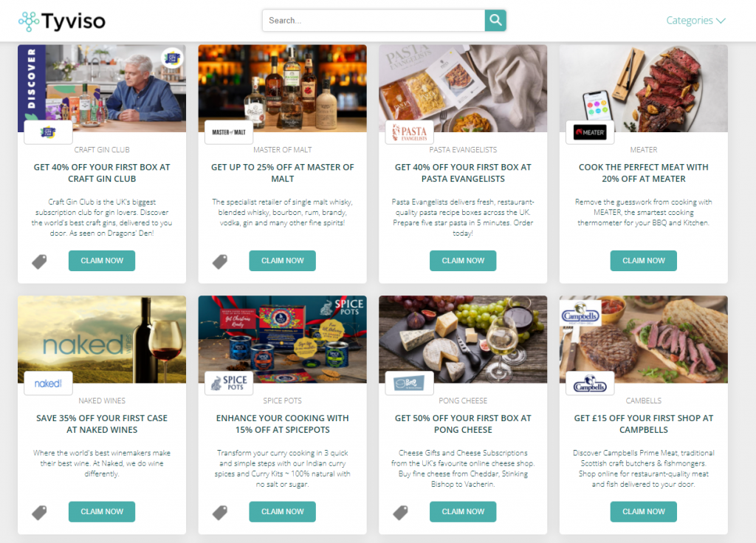Viewport: 756px width, 543px height.
Task: Click inside the Search input field
Action: point(374,20)
